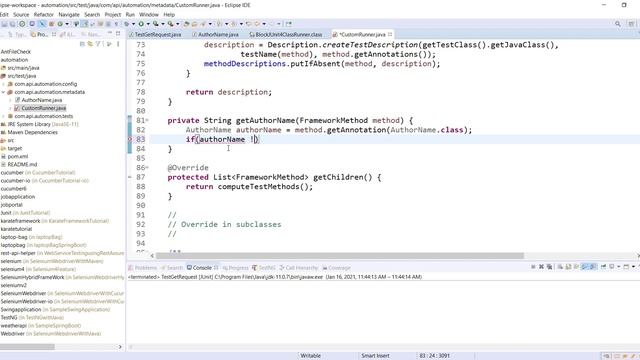Select README.md in Package Explorer
Viewport: 640px width, 360px height.
(22, 164)
